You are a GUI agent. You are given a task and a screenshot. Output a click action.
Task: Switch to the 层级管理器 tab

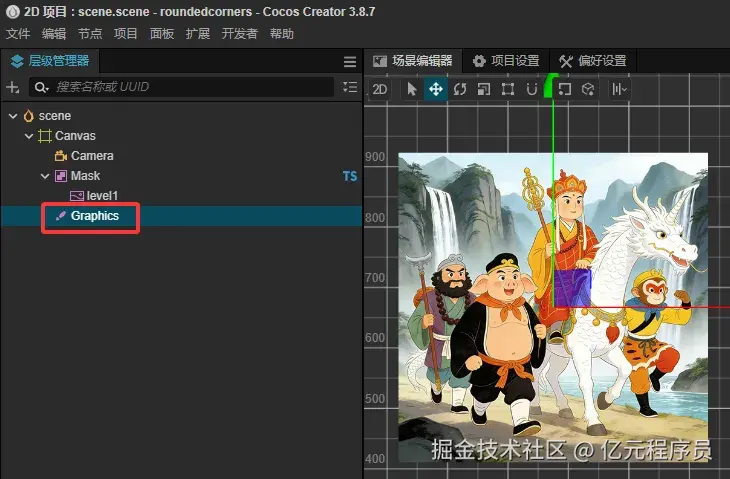(50, 61)
